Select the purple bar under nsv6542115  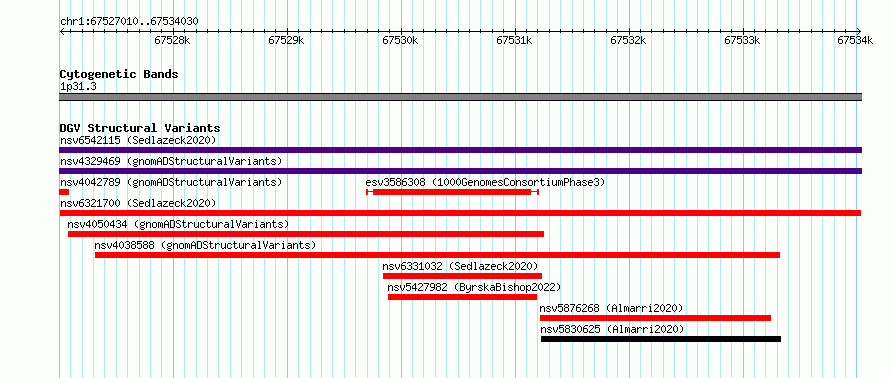click(460, 150)
